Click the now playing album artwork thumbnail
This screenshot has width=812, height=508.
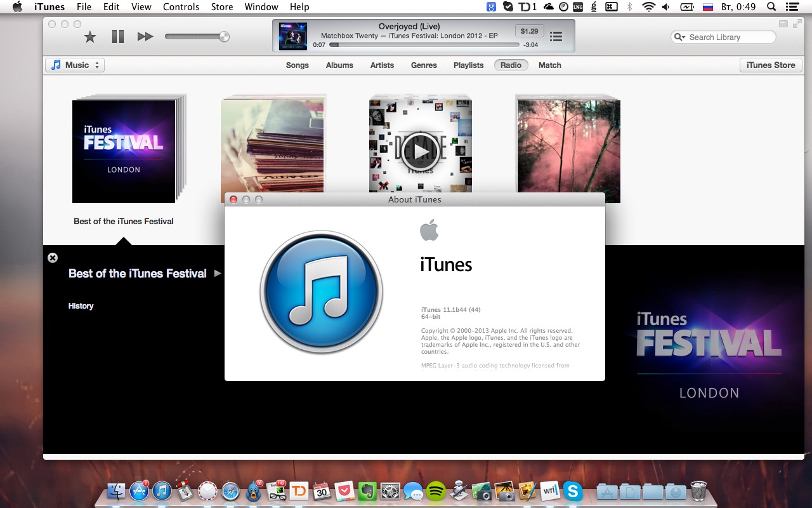click(x=293, y=36)
